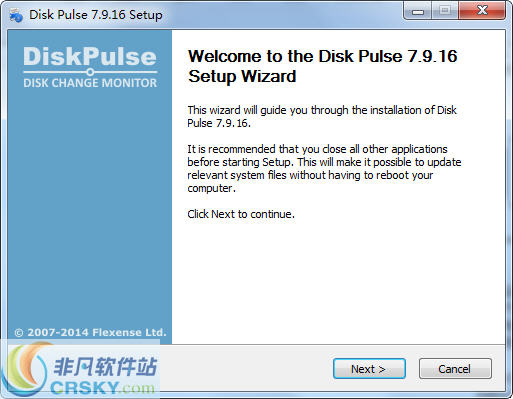Screen dimensions: 513x399
Task: Close the setup wizard window
Action: tap(482, 11)
